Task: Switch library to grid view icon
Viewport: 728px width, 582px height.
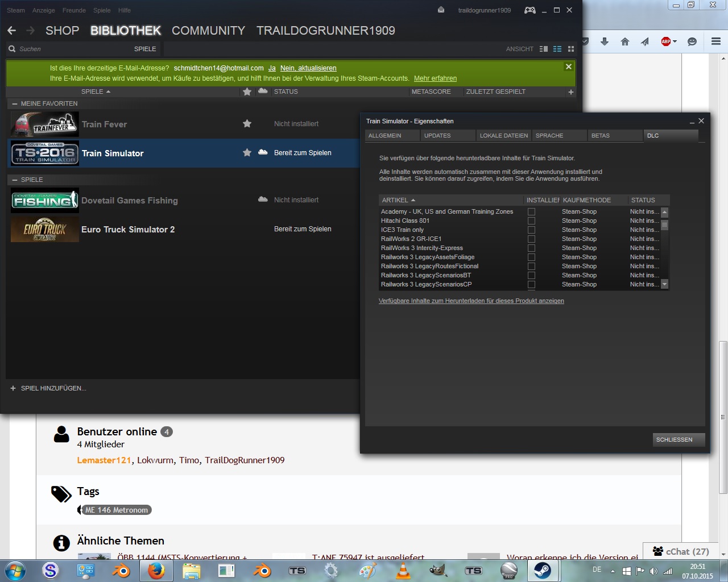Action: 571,49
